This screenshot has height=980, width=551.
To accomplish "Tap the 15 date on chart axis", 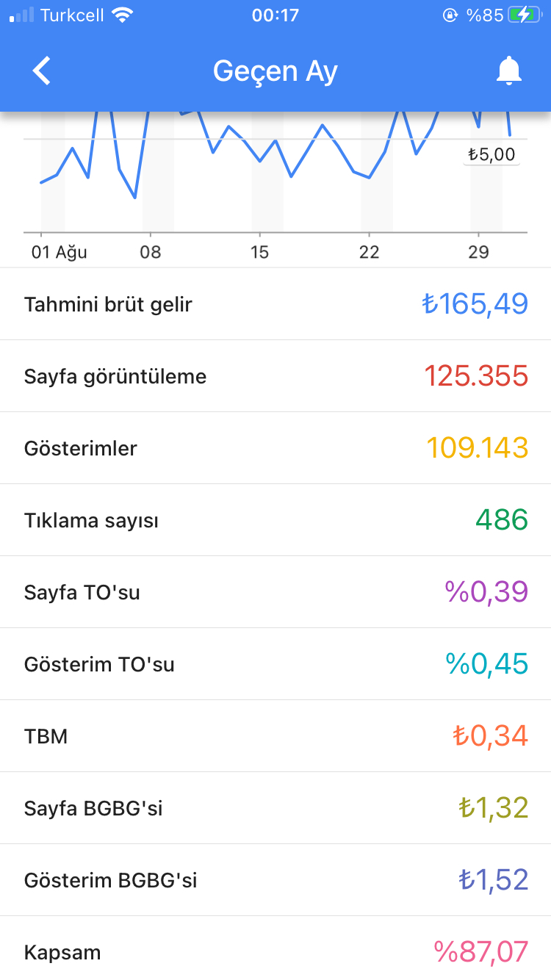I will (259, 253).
